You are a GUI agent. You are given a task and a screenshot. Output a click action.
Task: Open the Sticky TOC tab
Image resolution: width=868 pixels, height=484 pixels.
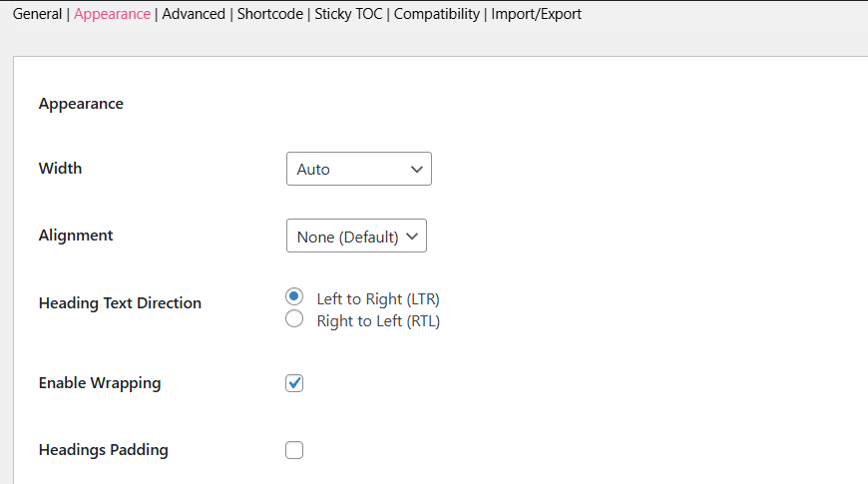click(x=348, y=14)
